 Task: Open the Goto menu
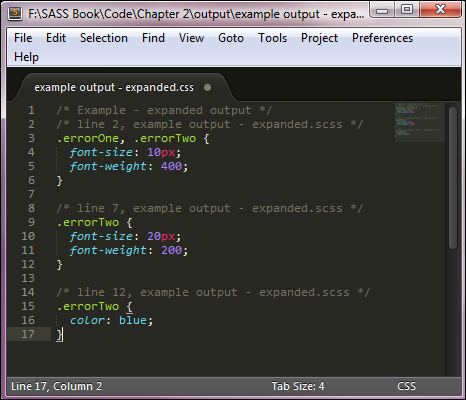(x=231, y=38)
